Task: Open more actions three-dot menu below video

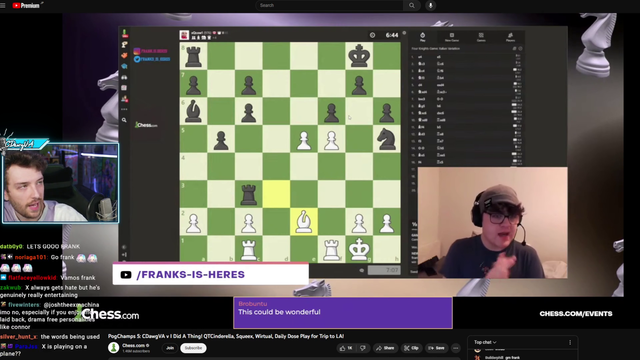Action: [456, 348]
